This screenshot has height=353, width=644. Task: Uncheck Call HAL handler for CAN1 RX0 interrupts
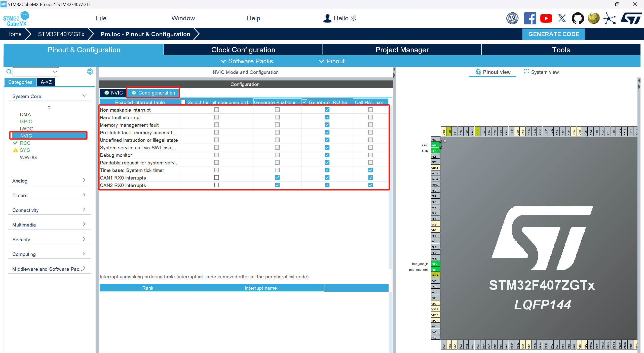[370, 178]
